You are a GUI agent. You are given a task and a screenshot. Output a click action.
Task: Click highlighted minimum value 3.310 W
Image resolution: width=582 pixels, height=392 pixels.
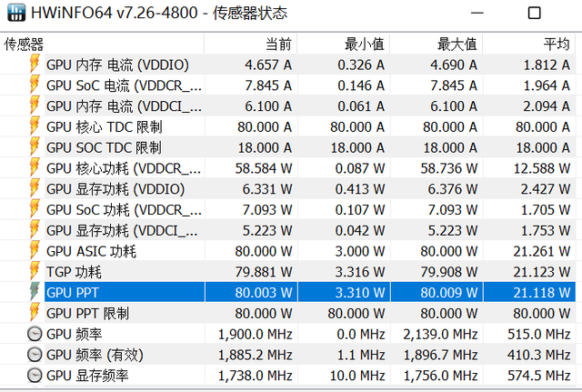click(360, 293)
